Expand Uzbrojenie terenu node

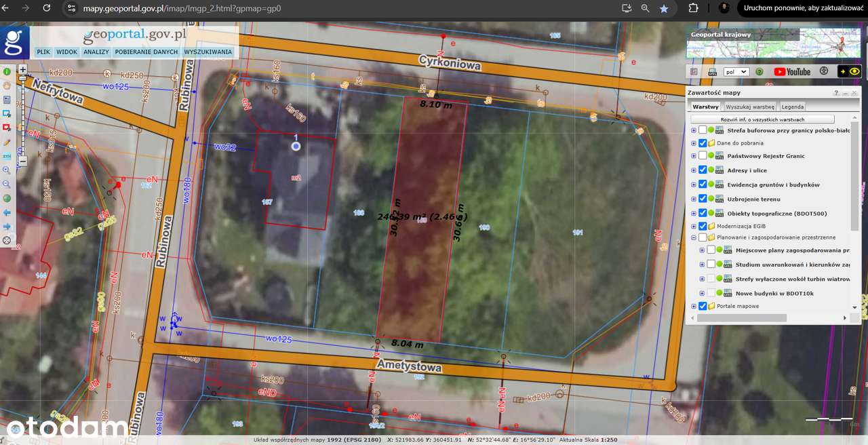693,199
